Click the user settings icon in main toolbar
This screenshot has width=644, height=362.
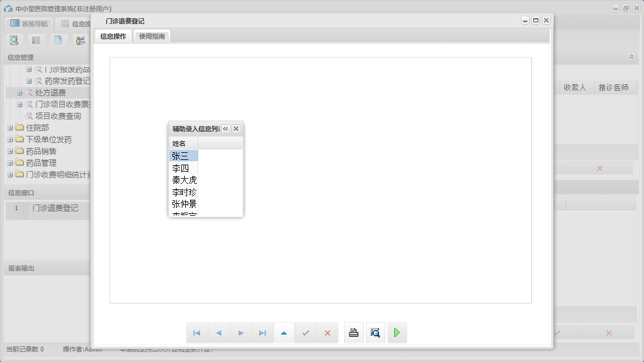pos(80,40)
